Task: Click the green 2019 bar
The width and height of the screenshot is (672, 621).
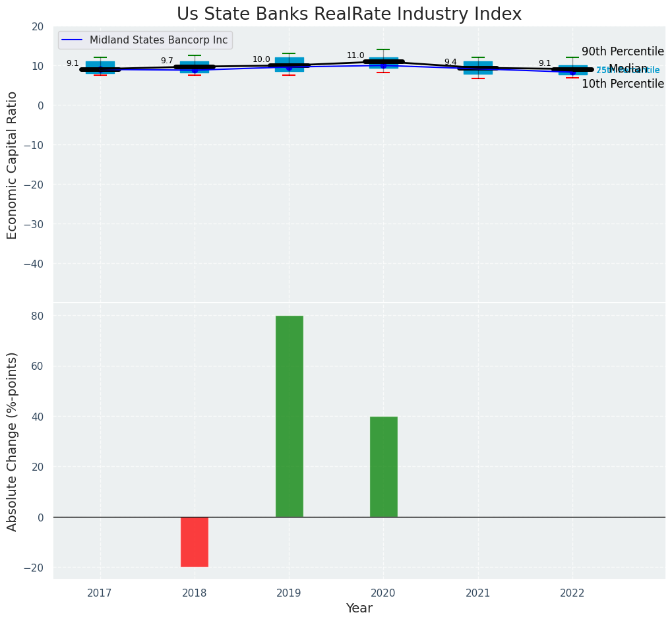Action: point(290,416)
